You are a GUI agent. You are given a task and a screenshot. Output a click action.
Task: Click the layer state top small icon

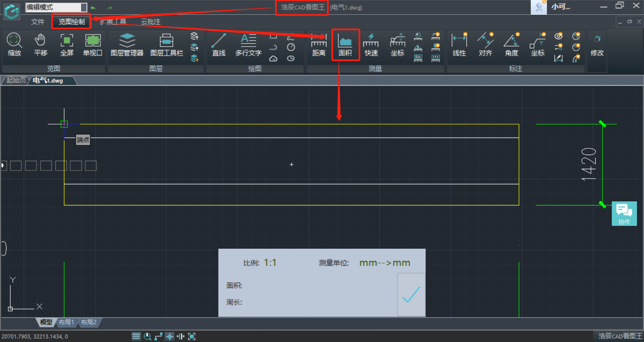click(195, 36)
